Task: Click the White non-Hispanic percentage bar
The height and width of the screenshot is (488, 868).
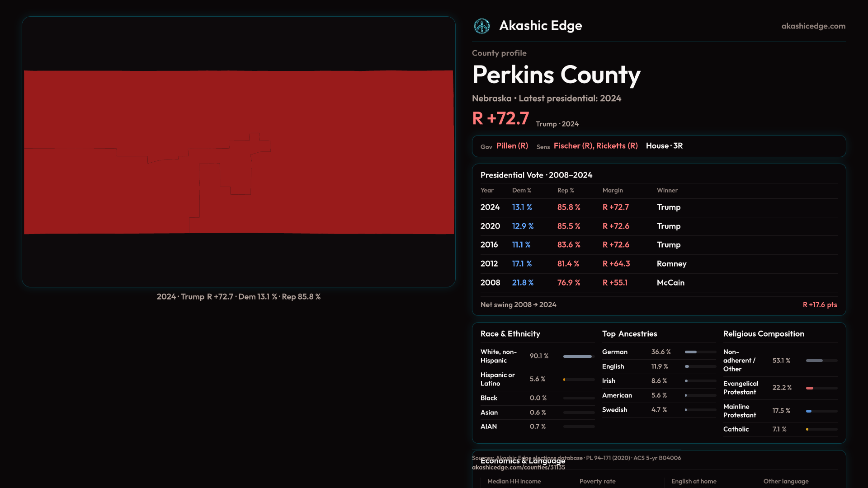Action: (x=578, y=357)
